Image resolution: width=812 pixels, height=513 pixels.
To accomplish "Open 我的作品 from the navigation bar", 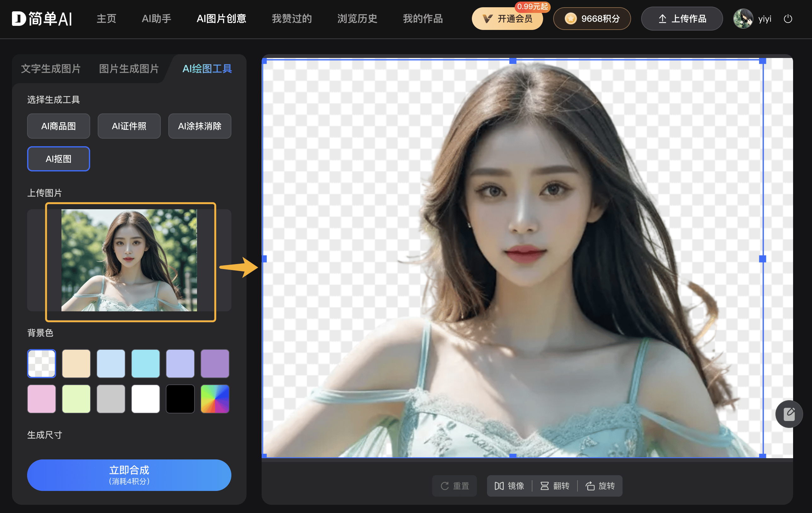I will point(422,19).
